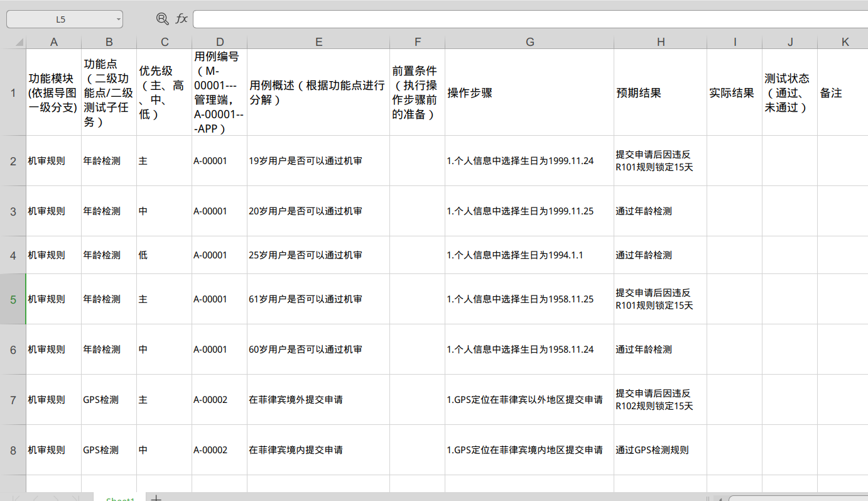
Task: Click the + icon to add new sheet
Action: tap(156, 497)
